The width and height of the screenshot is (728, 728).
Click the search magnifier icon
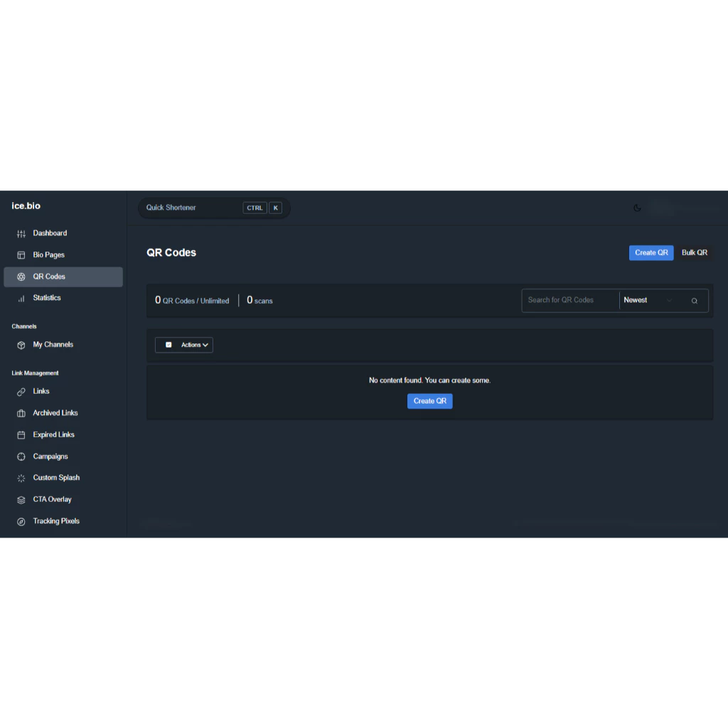tap(695, 301)
